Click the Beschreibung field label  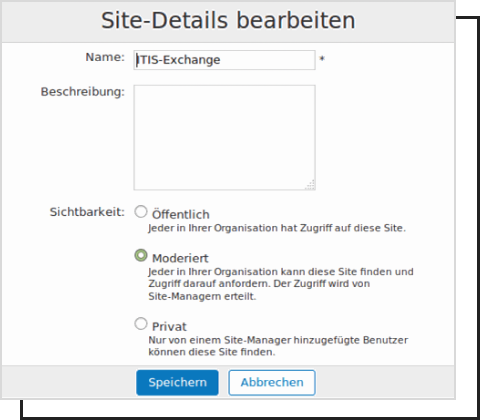pos(83,92)
